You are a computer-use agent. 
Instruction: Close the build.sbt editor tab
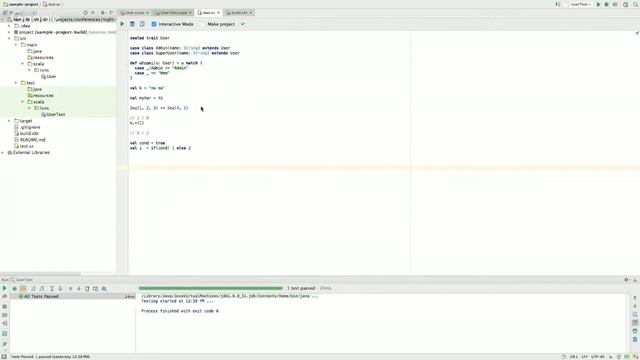tap(251, 13)
